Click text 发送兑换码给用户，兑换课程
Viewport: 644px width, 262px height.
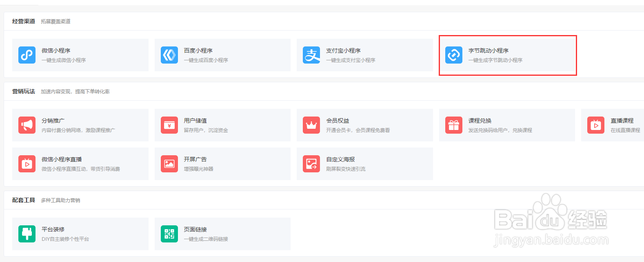[500, 130]
